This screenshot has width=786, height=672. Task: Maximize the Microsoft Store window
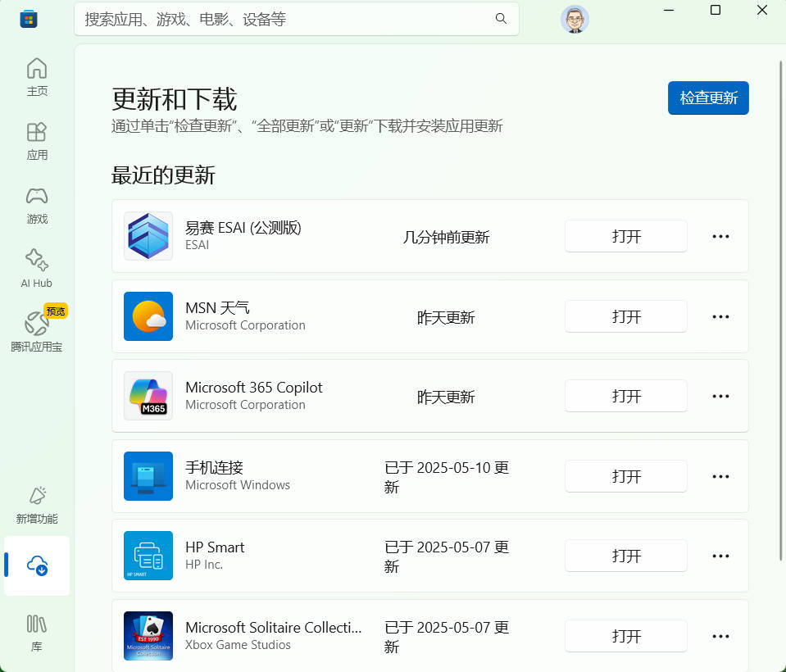[716, 10]
